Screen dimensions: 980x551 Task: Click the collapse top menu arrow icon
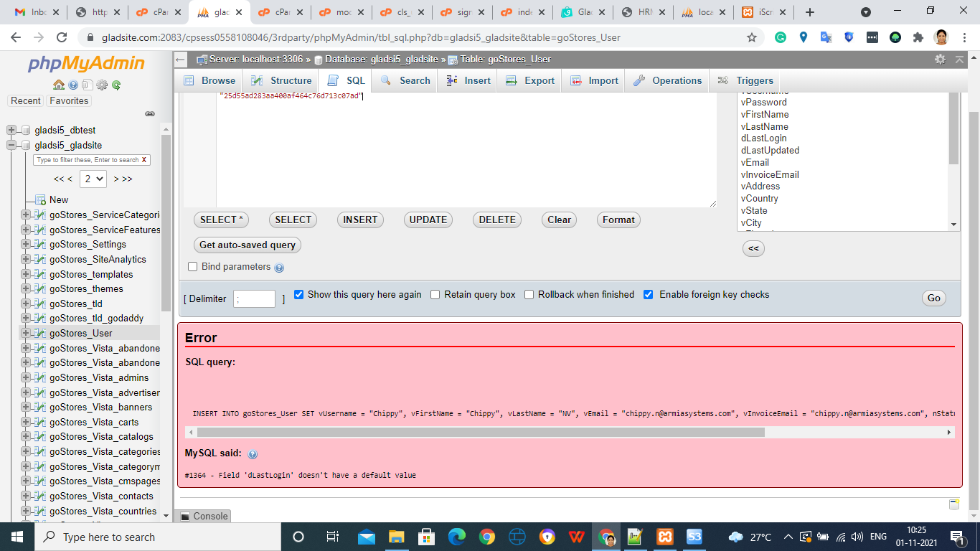pos(959,60)
